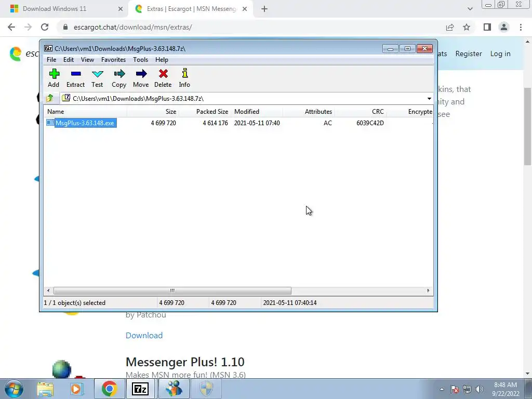Open the Favorites menu
This screenshot has height=399, width=532.
click(113, 60)
